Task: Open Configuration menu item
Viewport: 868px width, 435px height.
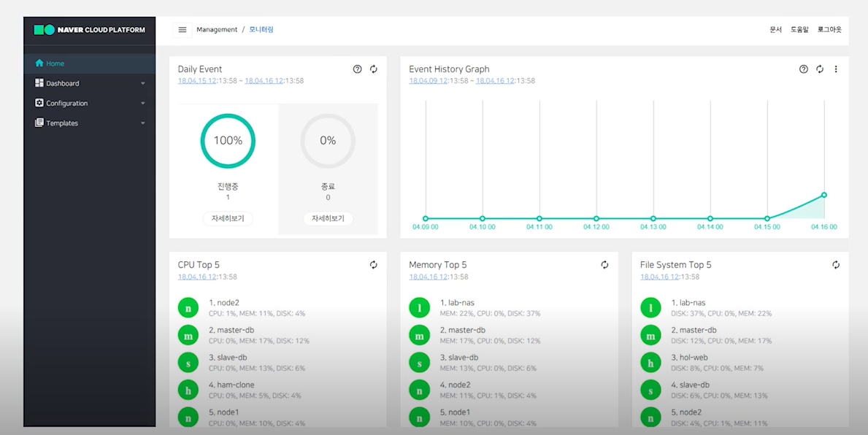Action: 89,104
